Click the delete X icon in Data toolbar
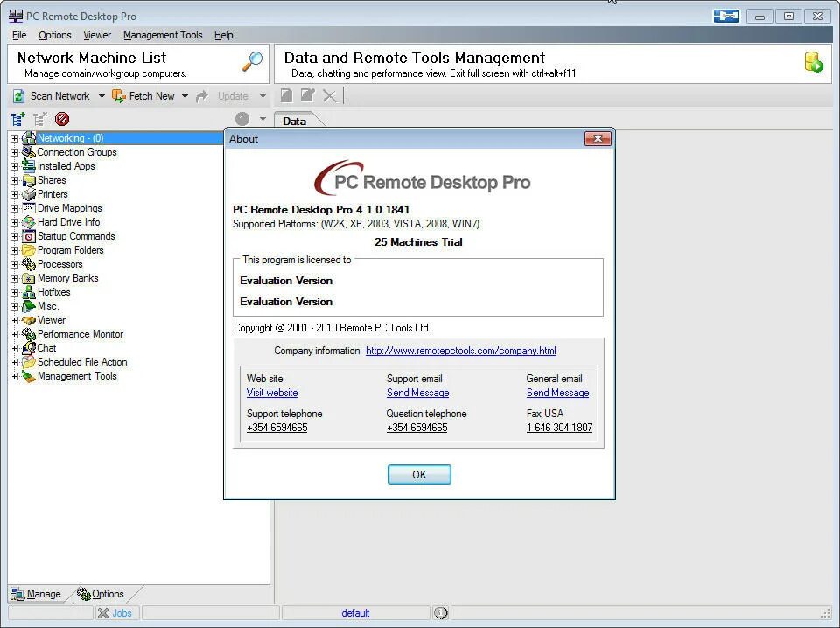Viewport: 840px width, 628px height. tap(330, 96)
